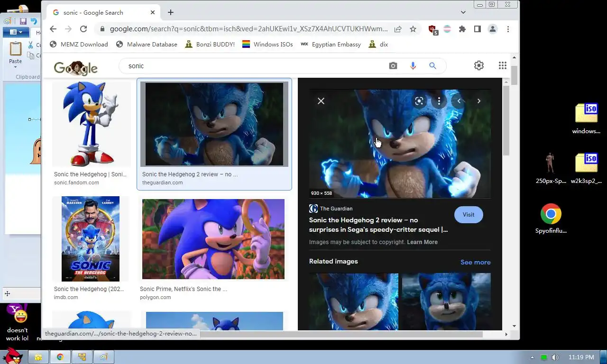Screen dimensions: 607x364
Task: Click the 11:19 PM clock
Action: coord(581,357)
